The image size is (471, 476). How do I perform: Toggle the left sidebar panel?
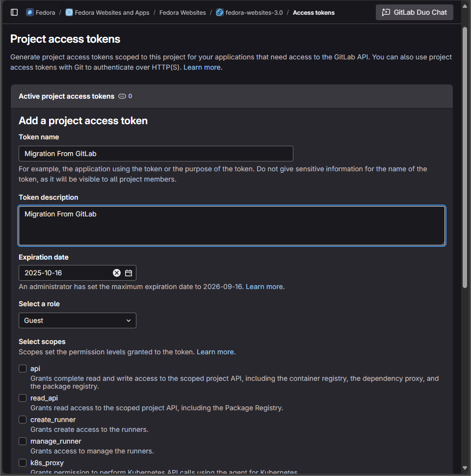click(x=14, y=12)
